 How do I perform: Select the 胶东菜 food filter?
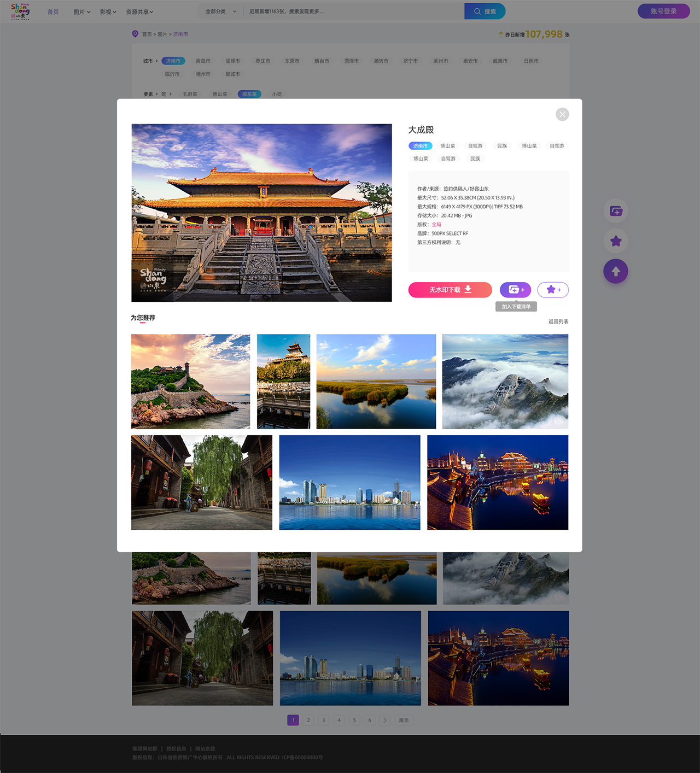click(x=249, y=94)
